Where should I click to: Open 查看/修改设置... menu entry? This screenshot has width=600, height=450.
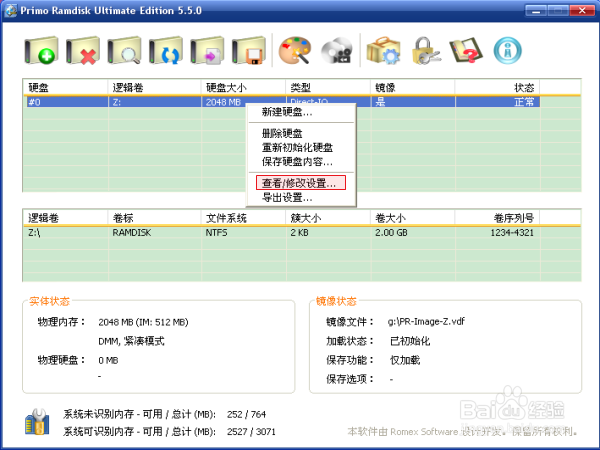[301, 183]
